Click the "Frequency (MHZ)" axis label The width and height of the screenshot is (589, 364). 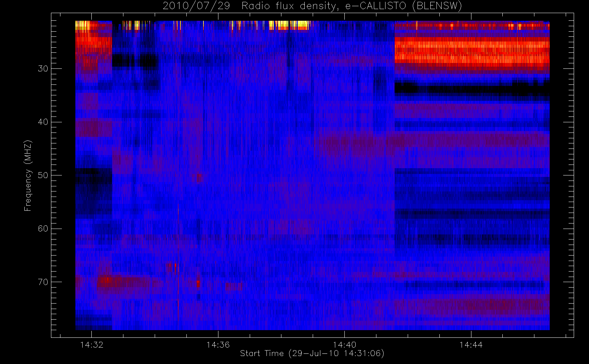click(28, 175)
